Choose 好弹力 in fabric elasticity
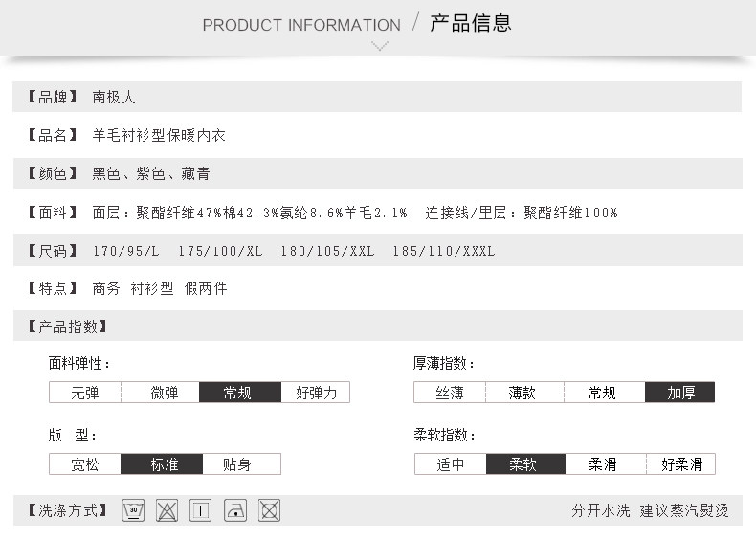 [316, 393]
